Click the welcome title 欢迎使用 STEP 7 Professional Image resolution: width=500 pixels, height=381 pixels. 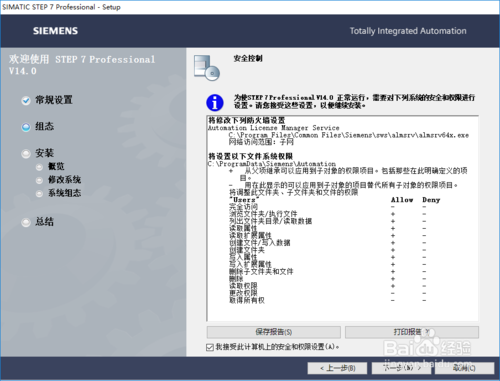pos(82,65)
